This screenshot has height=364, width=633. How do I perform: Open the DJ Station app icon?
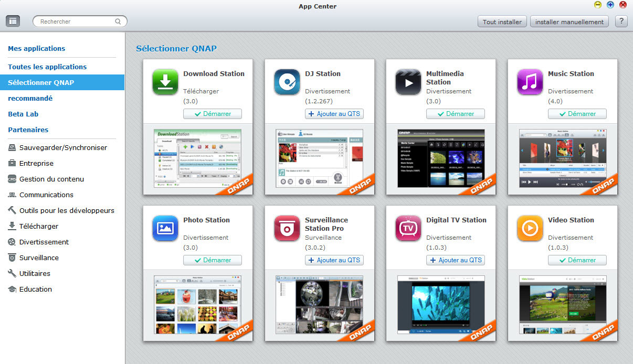pos(287,82)
